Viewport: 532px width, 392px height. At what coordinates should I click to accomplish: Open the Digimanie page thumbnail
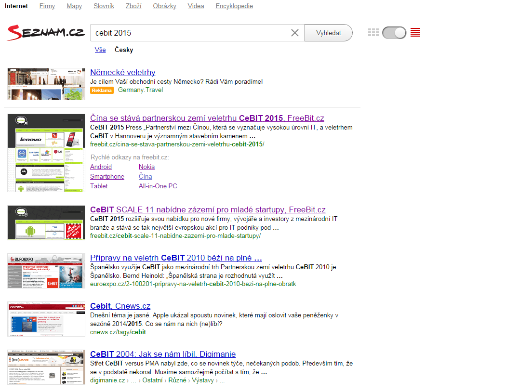click(46, 367)
